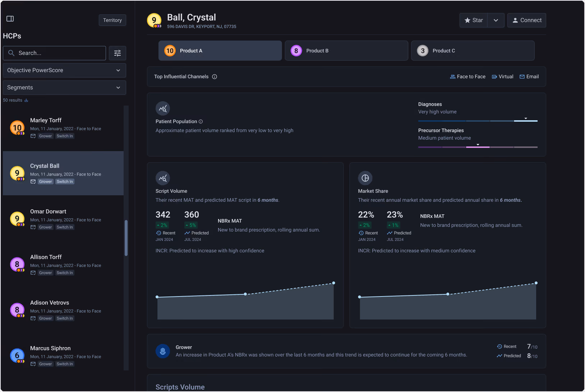
Task: Open the filter settings sliders icon
Action: click(x=118, y=53)
